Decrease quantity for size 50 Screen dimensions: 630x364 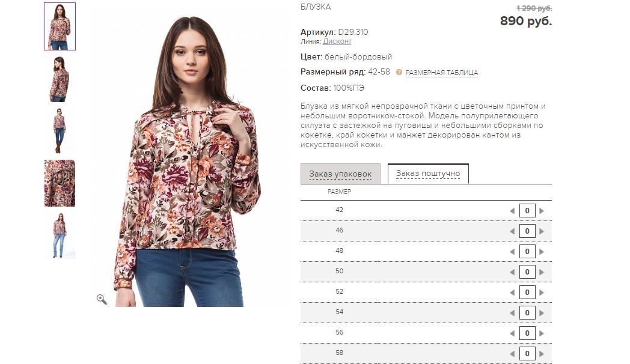pos(512,272)
